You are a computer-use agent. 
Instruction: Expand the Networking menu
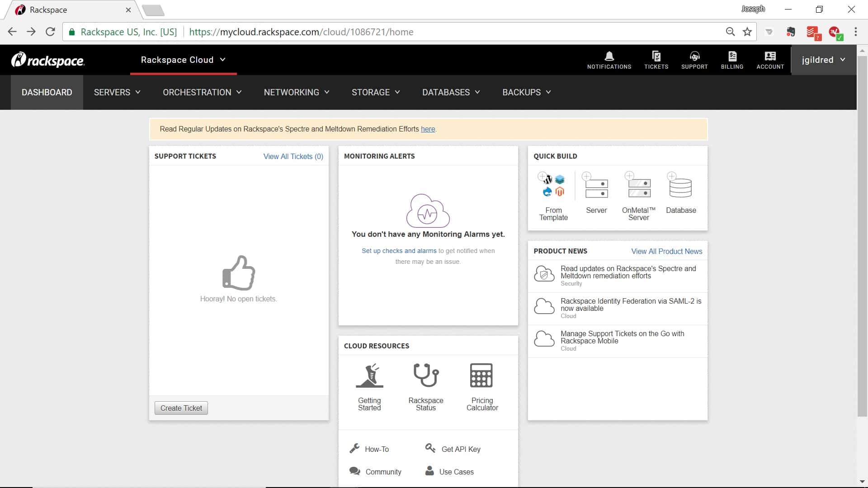coord(297,92)
